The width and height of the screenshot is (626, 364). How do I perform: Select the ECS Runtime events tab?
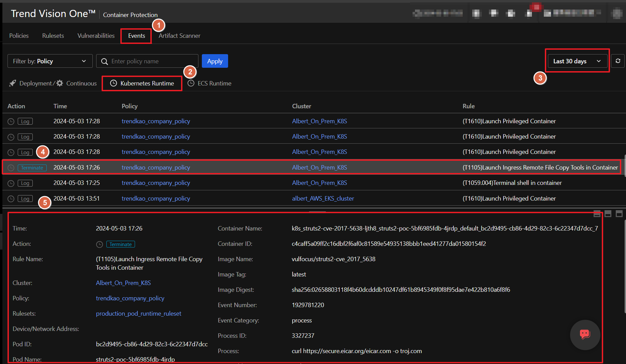(209, 83)
